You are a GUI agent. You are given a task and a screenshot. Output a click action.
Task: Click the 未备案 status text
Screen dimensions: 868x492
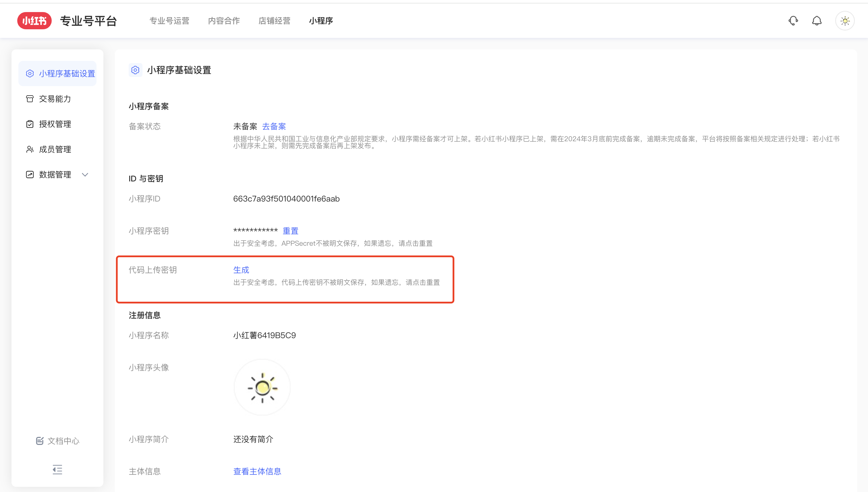pyautogui.click(x=245, y=126)
